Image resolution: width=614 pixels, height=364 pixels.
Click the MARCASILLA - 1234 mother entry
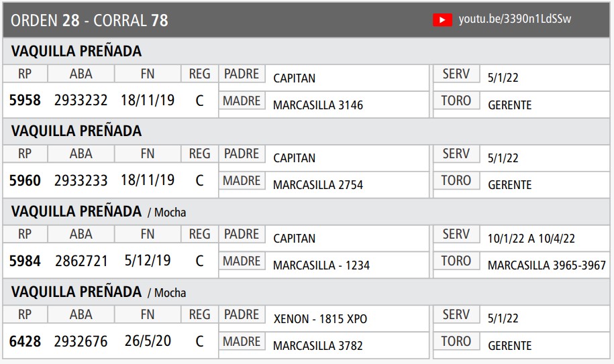[x=321, y=265]
